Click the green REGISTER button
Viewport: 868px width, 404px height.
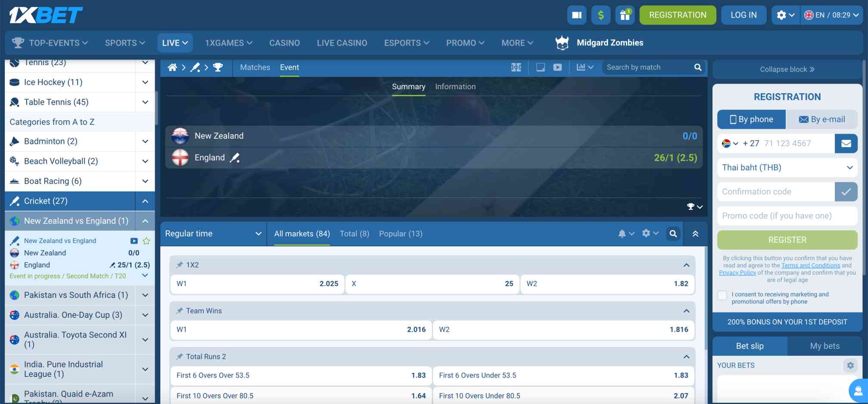click(787, 240)
